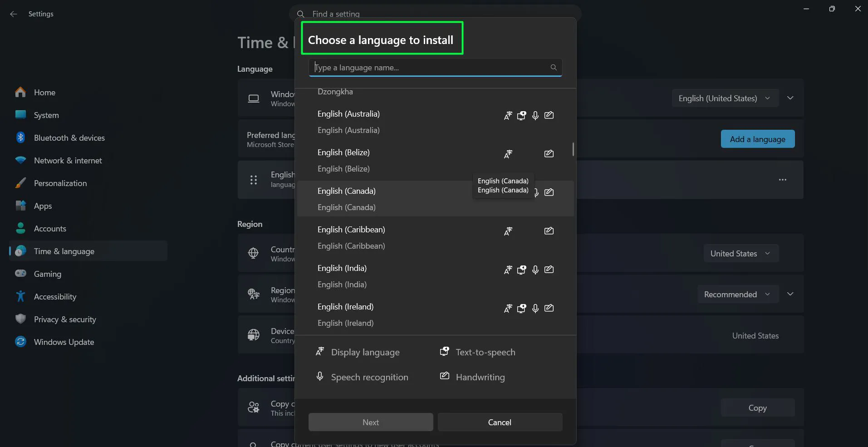
Task: Select the Accounts icon in the sidebar
Action: [x=20, y=228]
